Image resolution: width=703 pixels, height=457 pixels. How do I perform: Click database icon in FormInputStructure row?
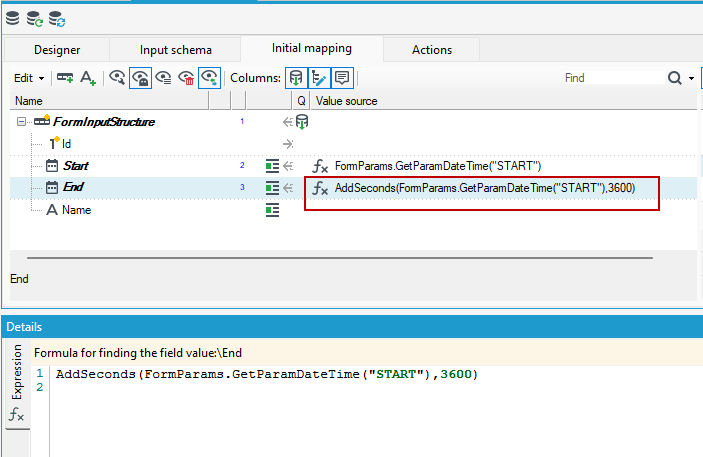click(x=302, y=122)
